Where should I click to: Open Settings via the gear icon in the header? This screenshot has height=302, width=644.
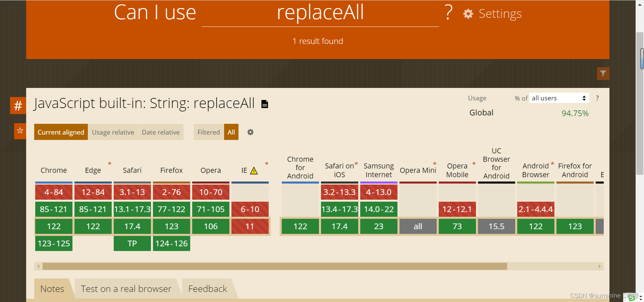[468, 14]
